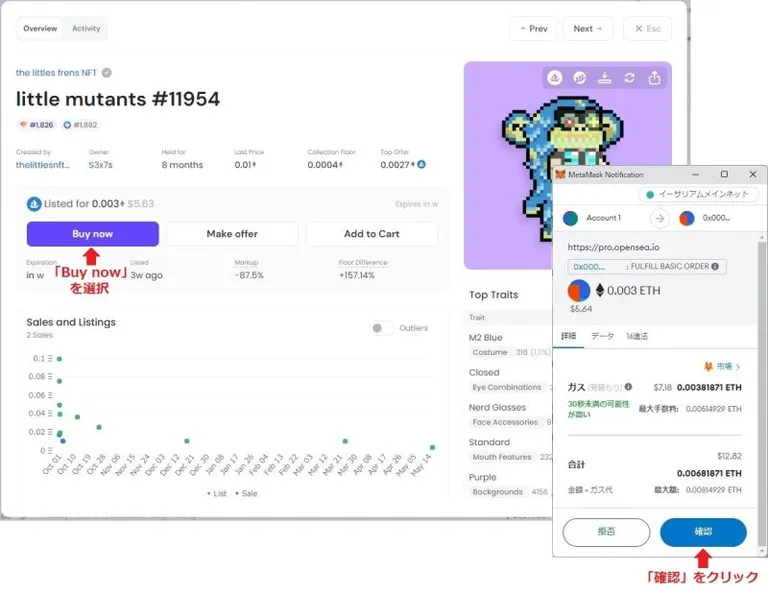Click the fox icon next to the market link
The width and height of the screenshot is (768, 589).
pos(708,366)
